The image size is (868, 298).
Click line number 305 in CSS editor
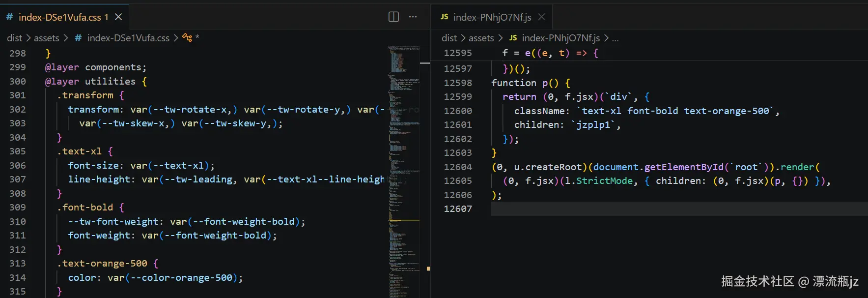coord(18,151)
